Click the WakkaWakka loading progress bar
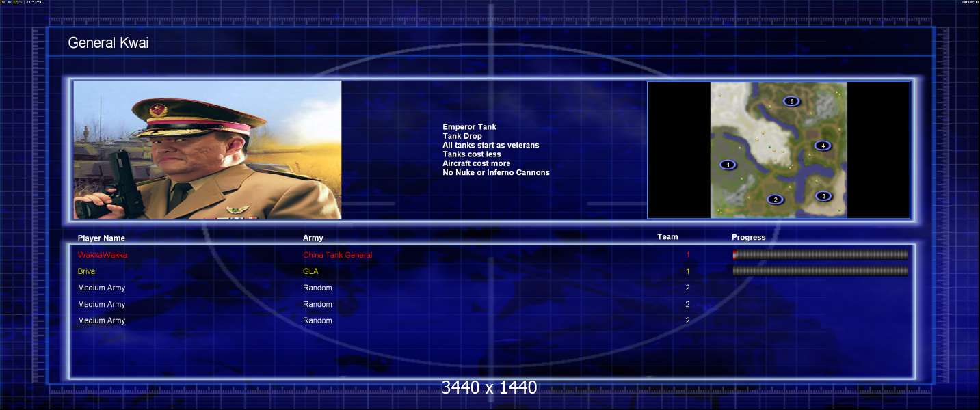The height and width of the screenshot is (410, 980). (x=821, y=255)
